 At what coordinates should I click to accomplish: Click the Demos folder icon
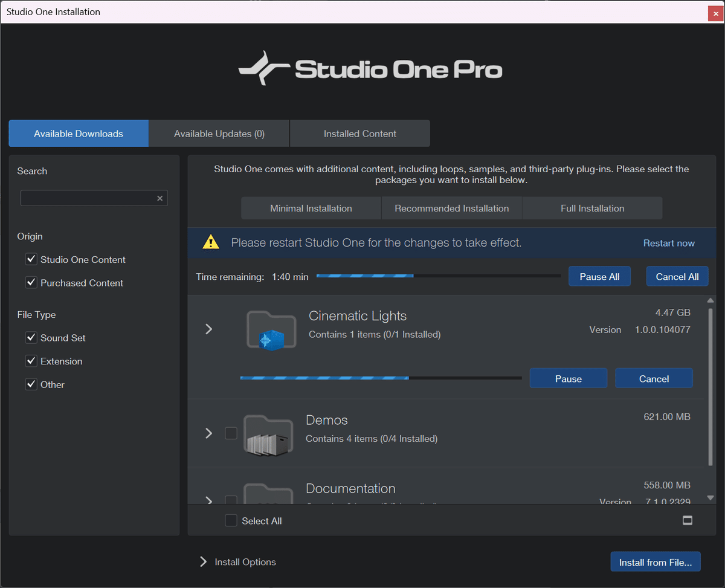pos(268,434)
